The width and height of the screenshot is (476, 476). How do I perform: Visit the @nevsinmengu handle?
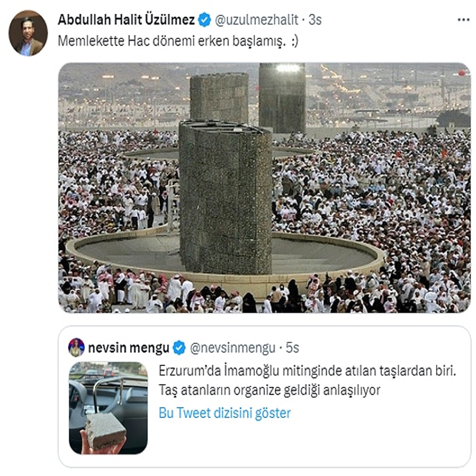click(232, 348)
